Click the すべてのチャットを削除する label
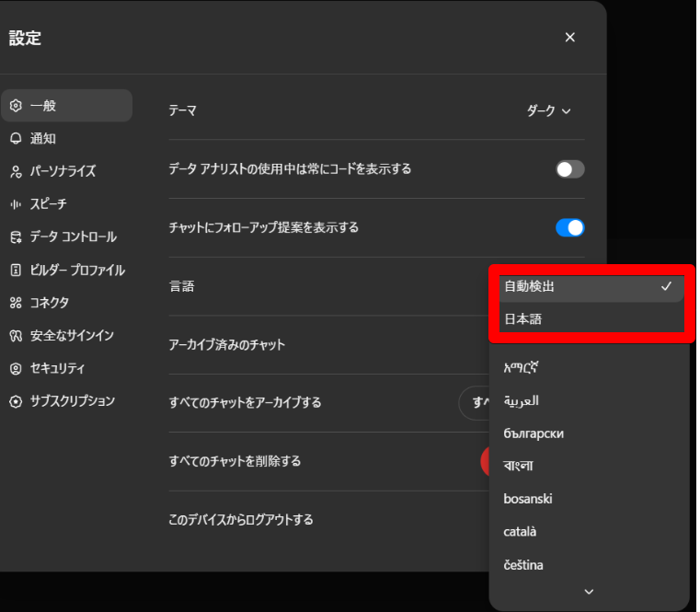 (235, 461)
